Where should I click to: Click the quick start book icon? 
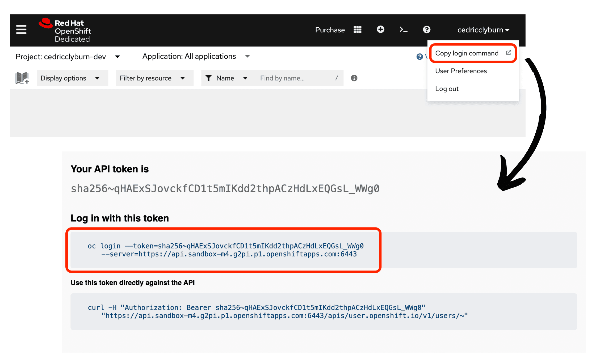(22, 78)
